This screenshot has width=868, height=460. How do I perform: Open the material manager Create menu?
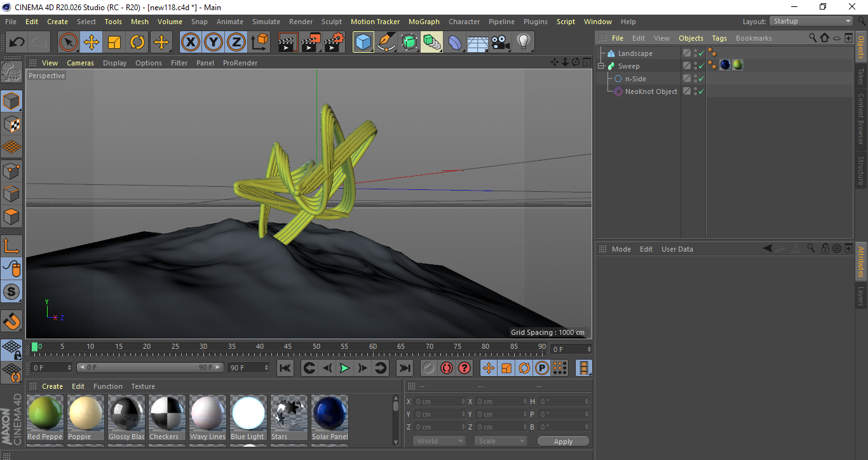point(52,386)
